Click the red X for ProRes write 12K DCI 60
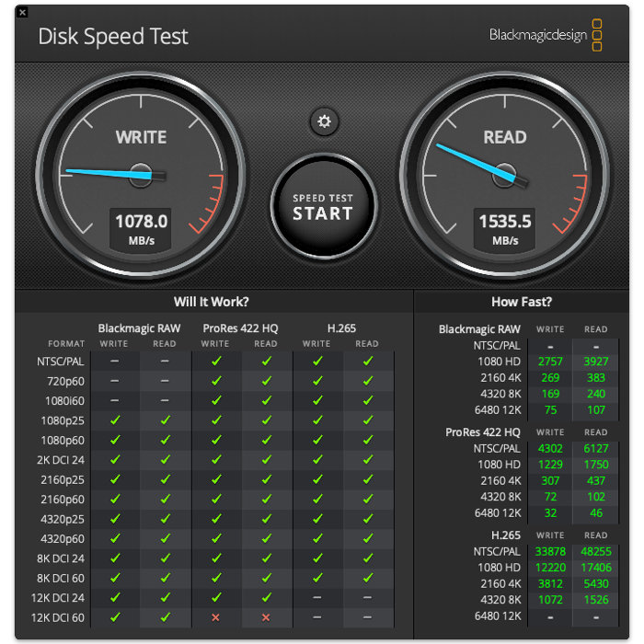The height and width of the screenshot is (644, 644). [x=215, y=617]
